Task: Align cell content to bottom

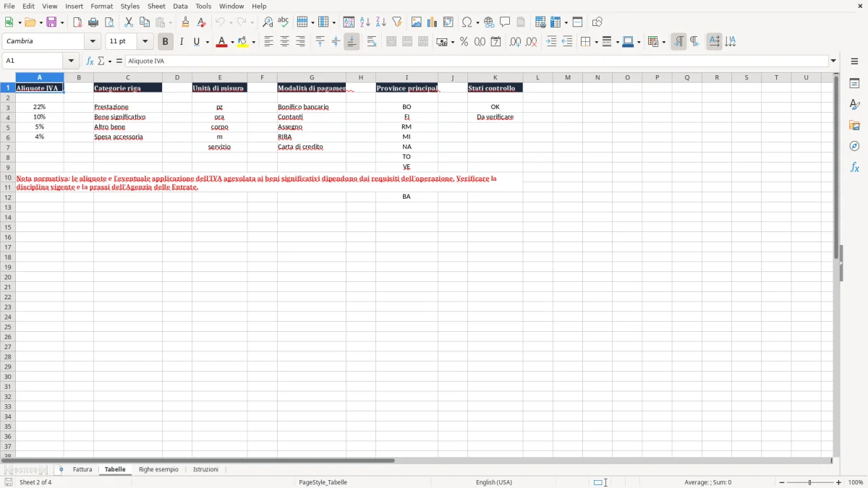Action: (x=352, y=42)
